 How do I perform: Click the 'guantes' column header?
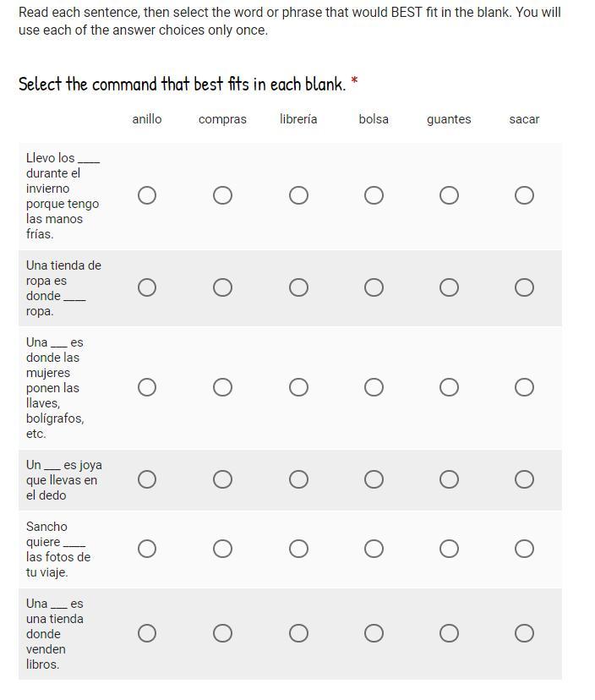coord(449,119)
